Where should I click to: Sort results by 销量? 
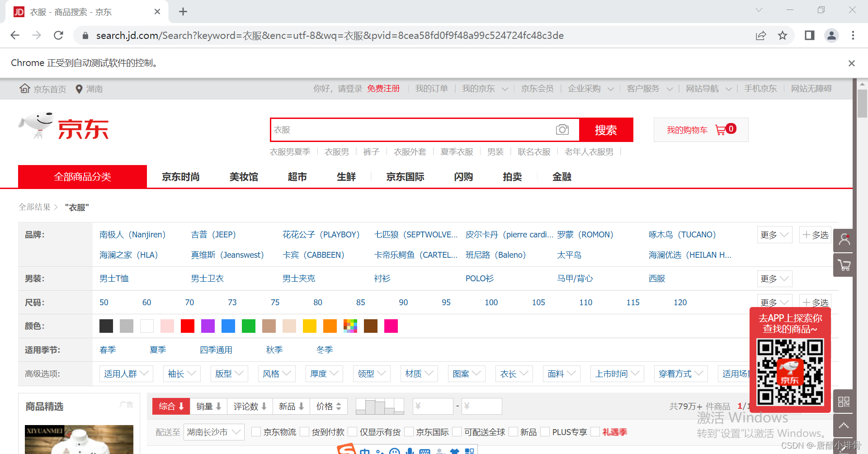pos(208,406)
